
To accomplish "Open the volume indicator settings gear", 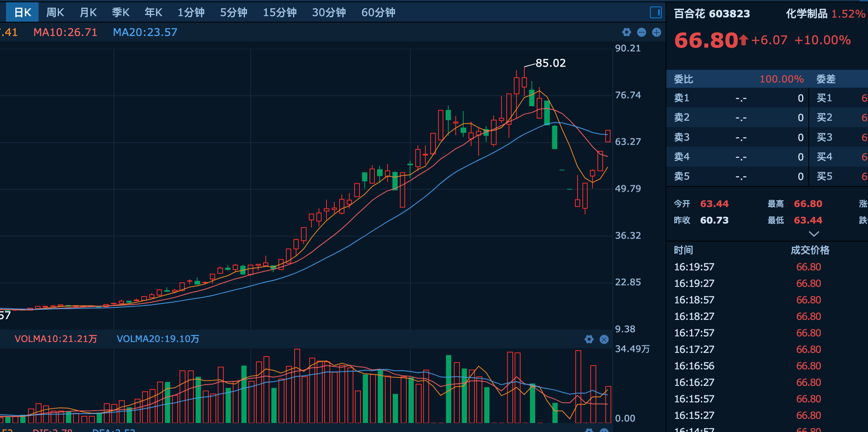I will coord(589,339).
